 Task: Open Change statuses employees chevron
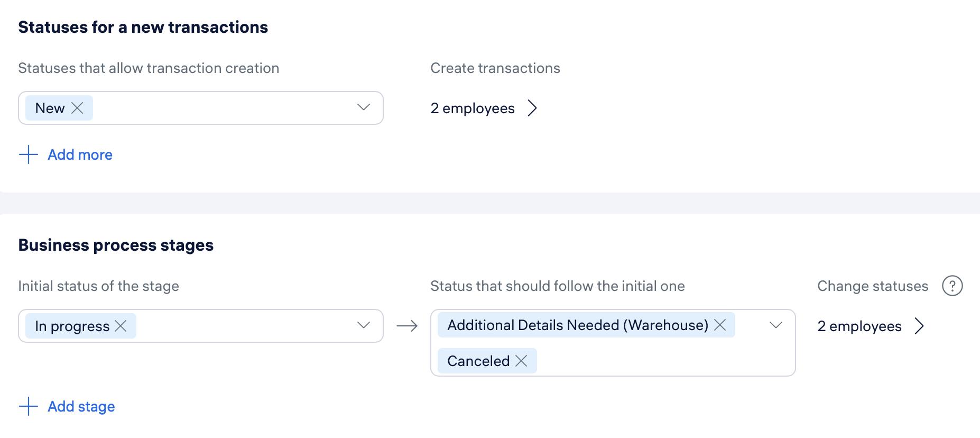pyautogui.click(x=919, y=326)
